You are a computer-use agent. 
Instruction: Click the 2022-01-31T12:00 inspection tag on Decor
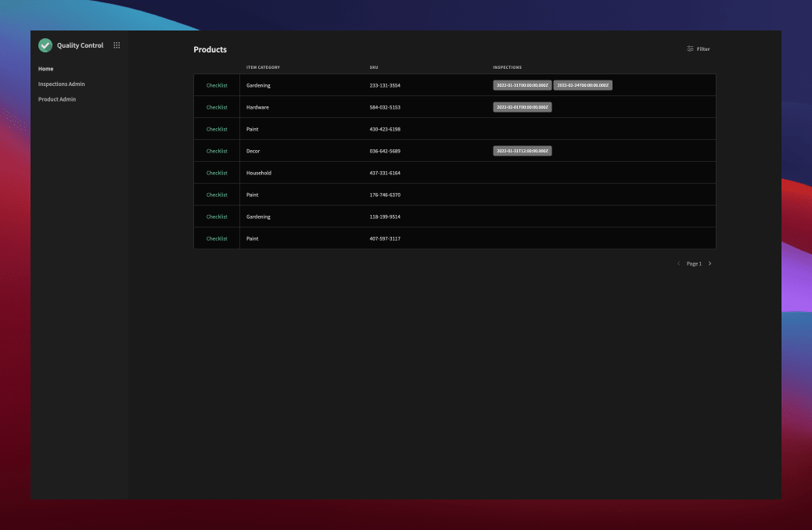522,151
